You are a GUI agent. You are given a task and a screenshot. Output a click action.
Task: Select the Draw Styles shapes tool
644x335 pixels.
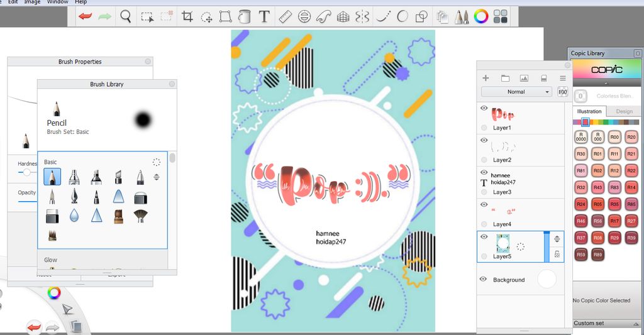pyautogui.click(x=421, y=17)
